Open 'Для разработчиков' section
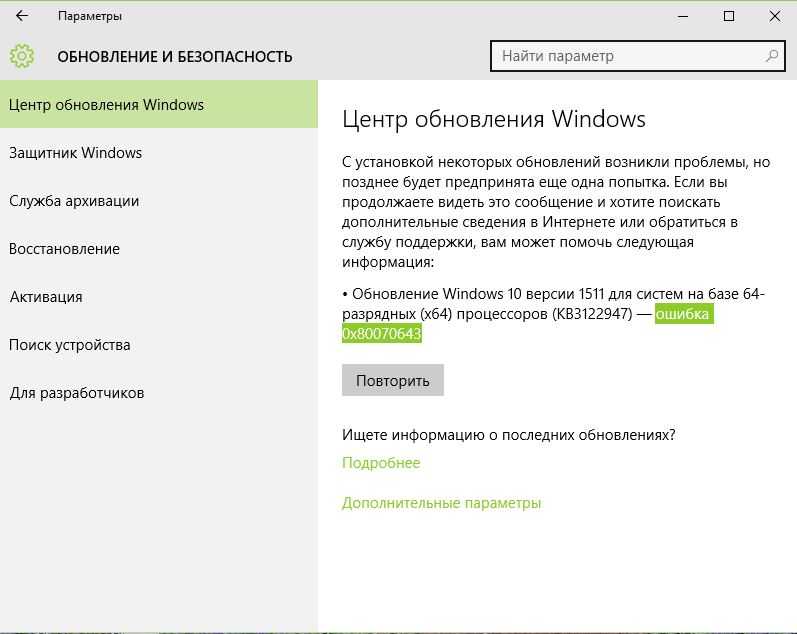 pyautogui.click(x=159, y=393)
